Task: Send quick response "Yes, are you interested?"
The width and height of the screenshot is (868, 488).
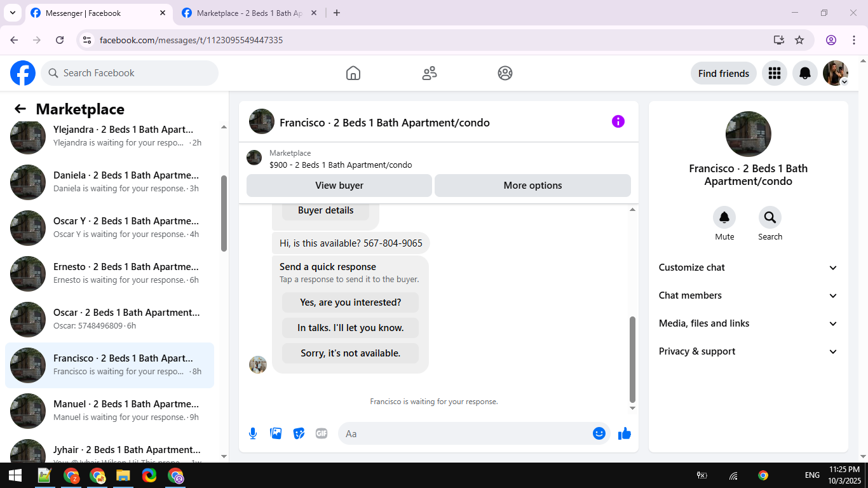Action: click(351, 302)
